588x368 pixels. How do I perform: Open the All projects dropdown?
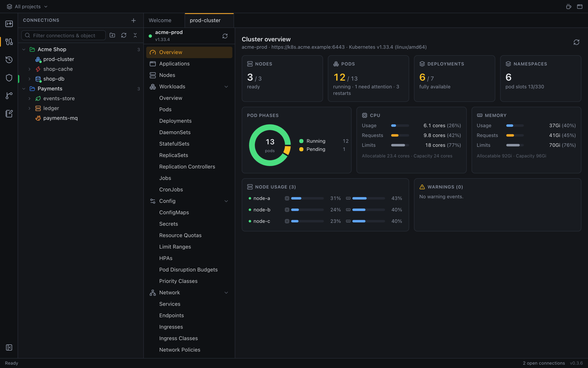point(27,7)
